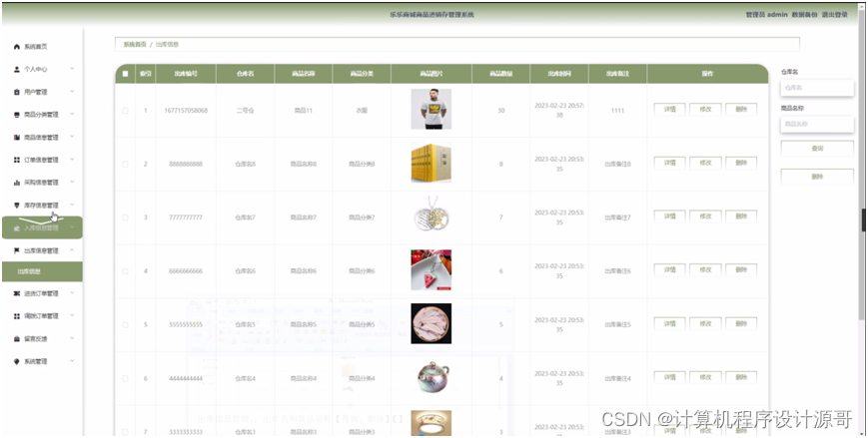
Task: Expand 系统管理 with its chevron
Action: click(x=72, y=362)
